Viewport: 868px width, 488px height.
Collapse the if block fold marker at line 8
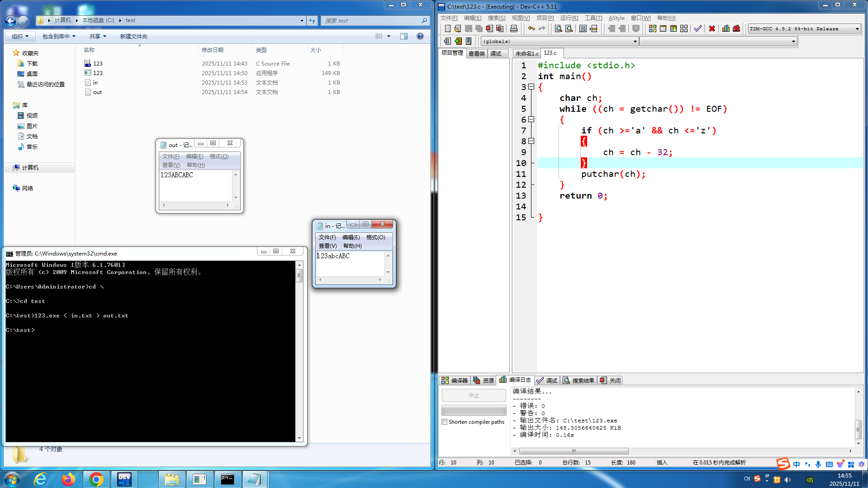click(531, 141)
